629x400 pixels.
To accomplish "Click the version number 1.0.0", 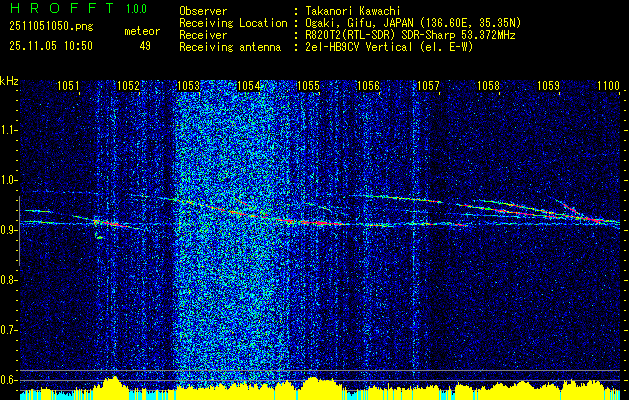I will pyautogui.click(x=136, y=9).
